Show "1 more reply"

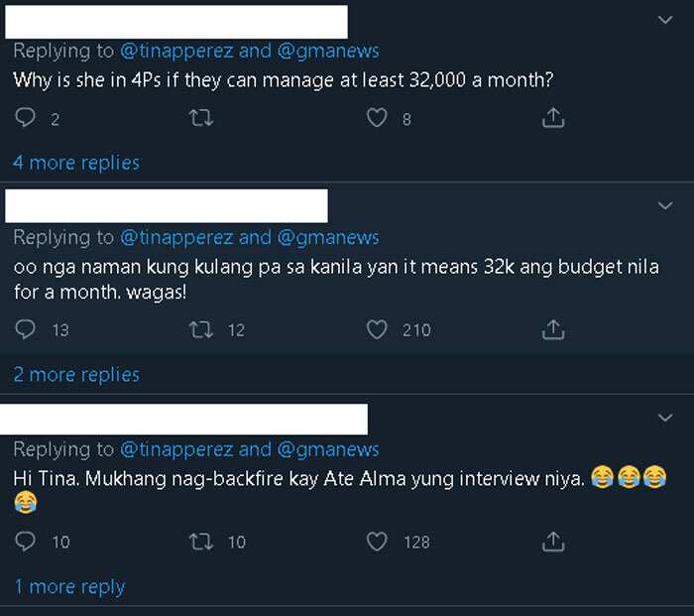click(70, 587)
